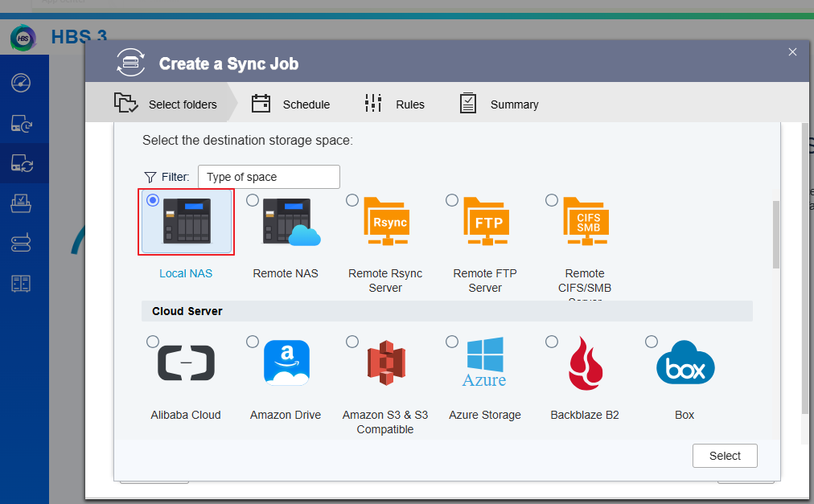Select the Azure Storage radio button
Viewport: 814px width, 504px height.
tap(452, 342)
